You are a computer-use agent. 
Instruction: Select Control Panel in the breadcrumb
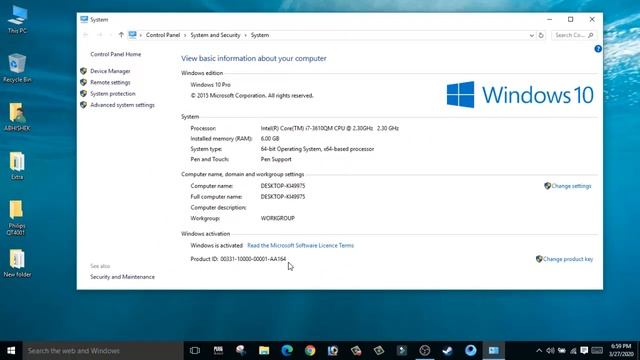click(x=163, y=35)
